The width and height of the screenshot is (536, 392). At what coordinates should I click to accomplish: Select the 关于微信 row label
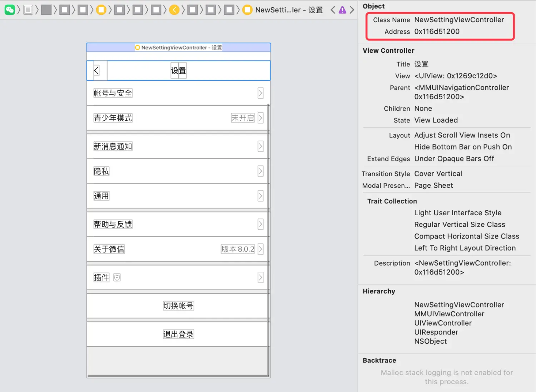pyautogui.click(x=109, y=249)
